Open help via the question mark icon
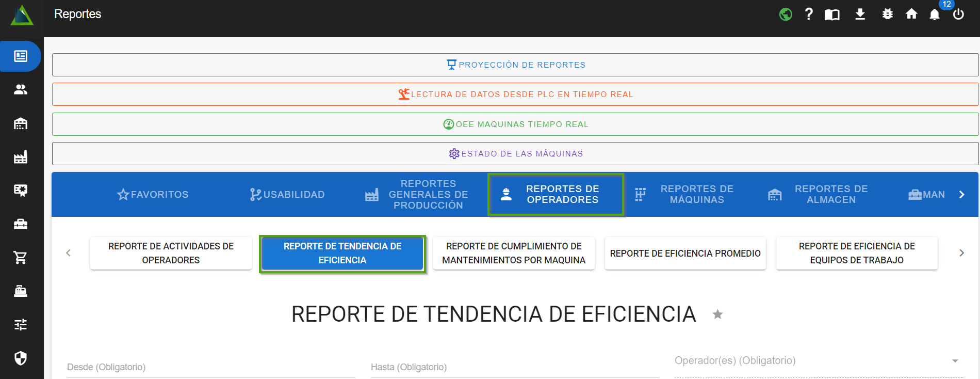The width and height of the screenshot is (980, 379). point(809,14)
